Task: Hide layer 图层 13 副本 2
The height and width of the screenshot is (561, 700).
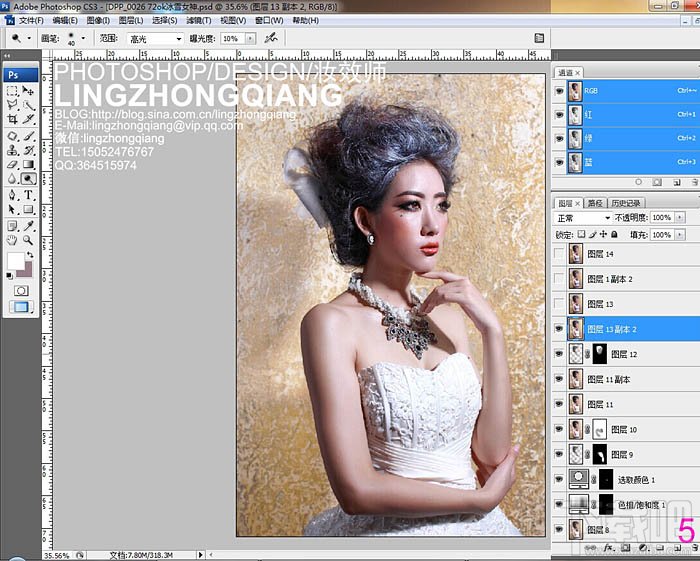Action: [x=559, y=329]
